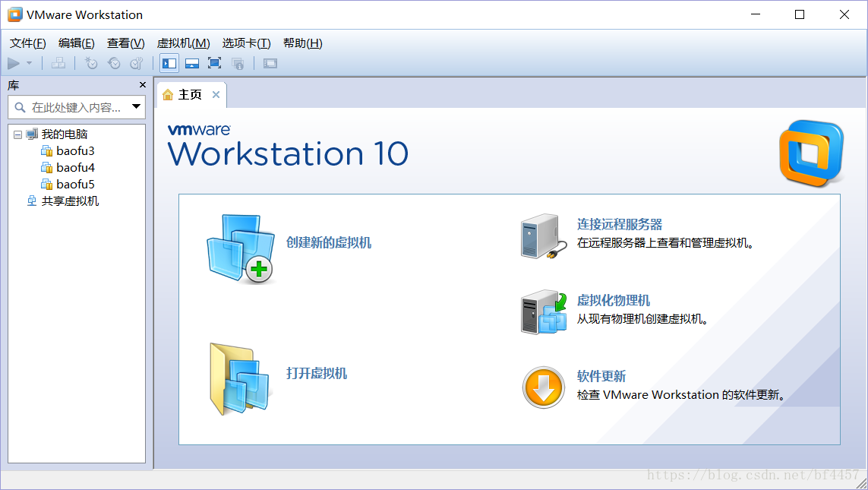
Task: Click the 连接远程服务器 link
Action: [x=620, y=224]
